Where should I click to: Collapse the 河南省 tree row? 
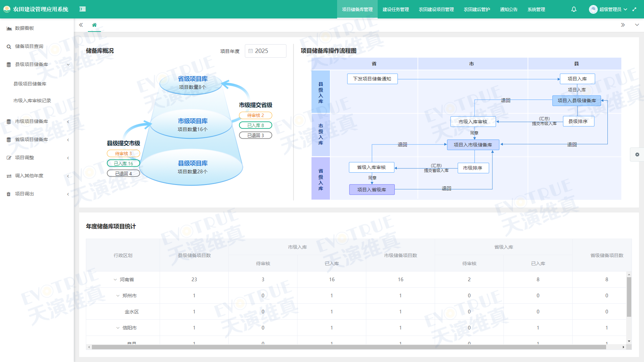point(115,280)
